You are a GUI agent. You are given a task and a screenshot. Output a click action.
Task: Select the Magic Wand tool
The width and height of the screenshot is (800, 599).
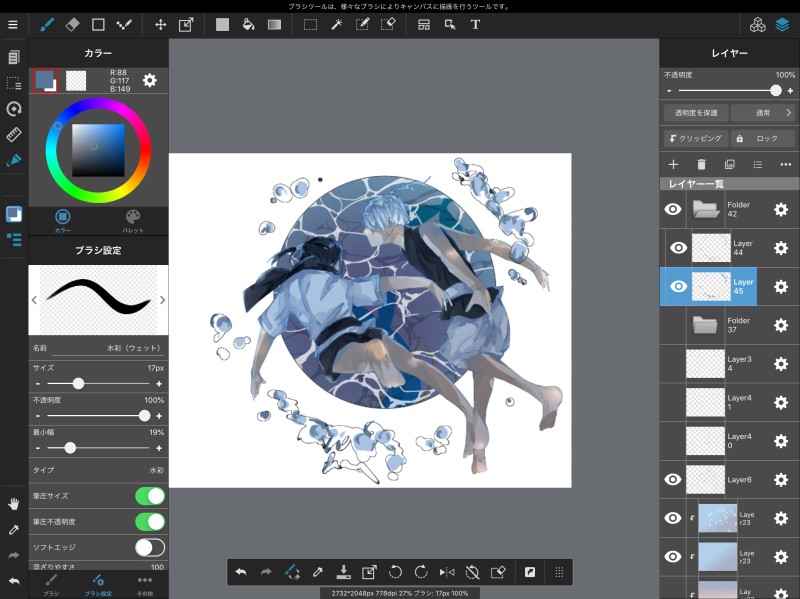(x=337, y=24)
